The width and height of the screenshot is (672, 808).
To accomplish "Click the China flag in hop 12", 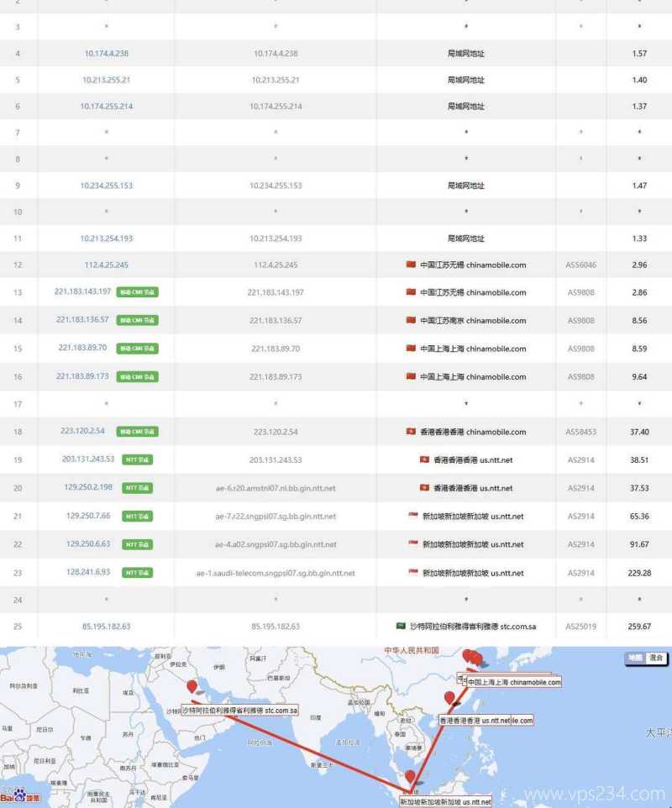I will click(411, 265).
